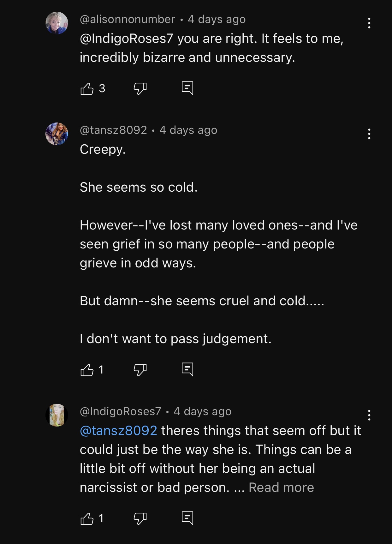Like IndigoRoses7's reply

87,518
